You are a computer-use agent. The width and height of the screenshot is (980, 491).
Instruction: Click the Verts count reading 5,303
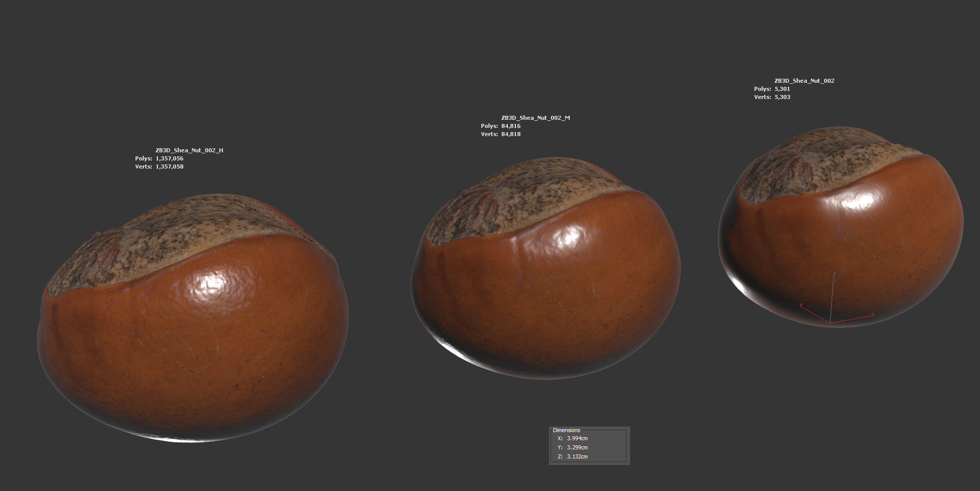click(x=782, y=97)
